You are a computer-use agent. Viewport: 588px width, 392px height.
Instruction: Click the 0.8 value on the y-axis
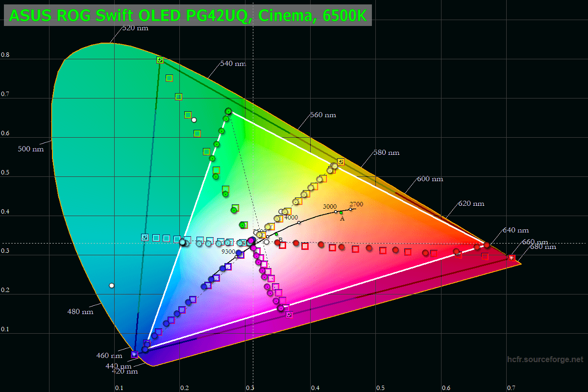point(5,55)
